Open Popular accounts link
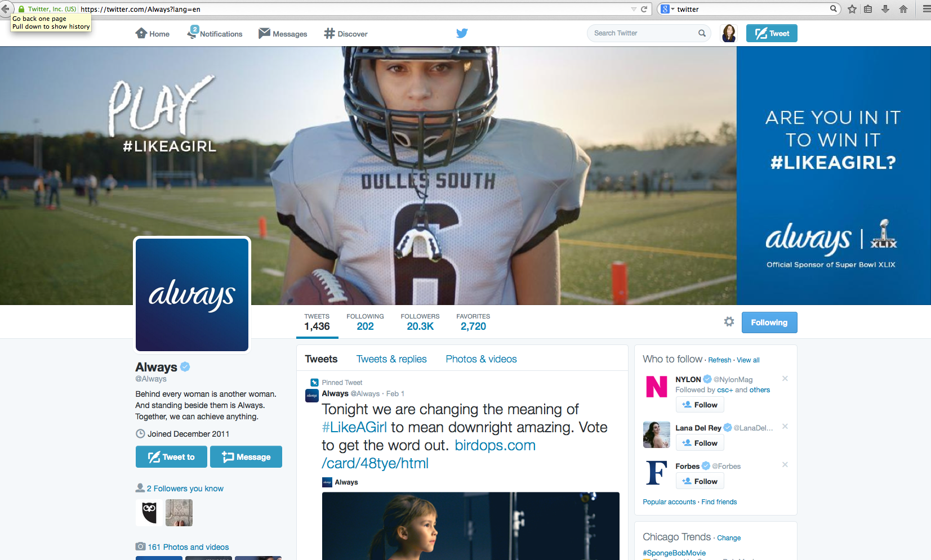Image resolution: width=931 pixels, height=560 pixels. point(669,502)
